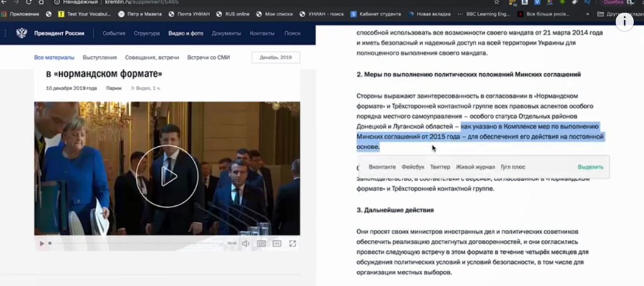Click the browser home icon
The height and width of the screenshot is (286, 644).
click(41, 2)
